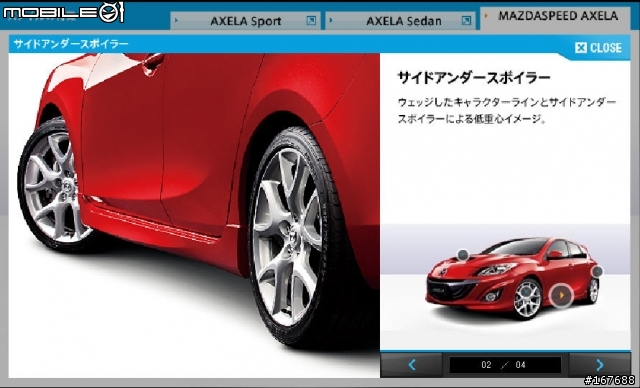
Task: Click the blue title bar text サイドアンダースポイラー
Action: click(71, 44)
